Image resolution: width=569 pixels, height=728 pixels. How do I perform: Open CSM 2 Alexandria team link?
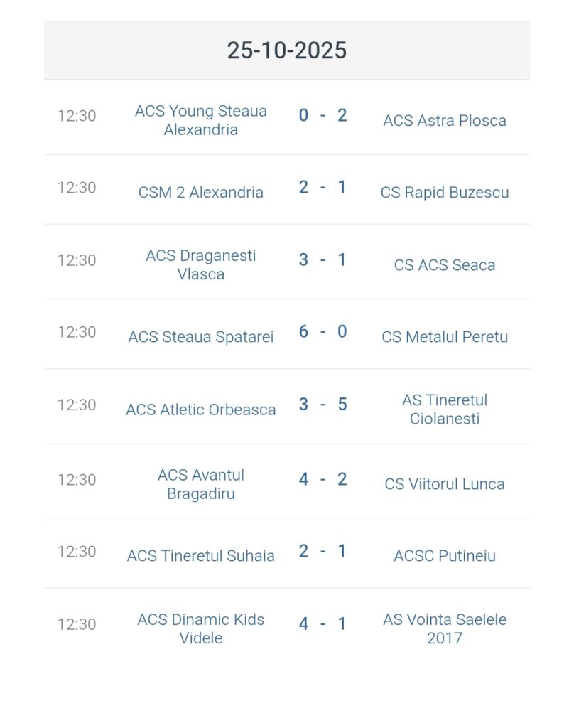(201, 192)
